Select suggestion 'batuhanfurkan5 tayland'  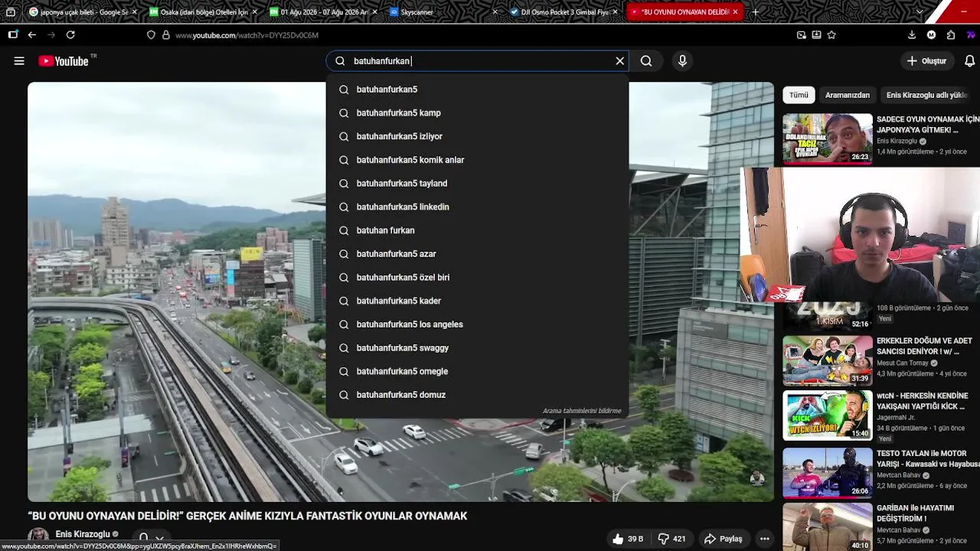click(x=478, y=184)
